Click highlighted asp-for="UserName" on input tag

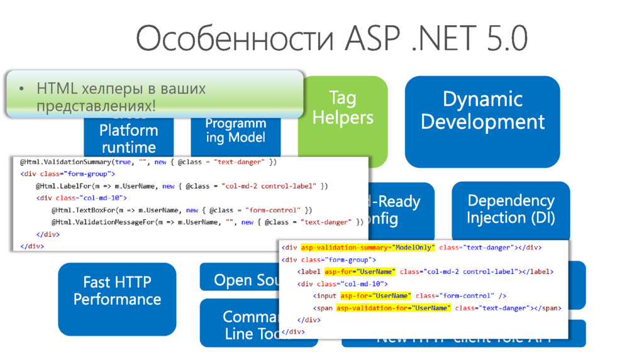pyautogui.click(x=375, y=296)
